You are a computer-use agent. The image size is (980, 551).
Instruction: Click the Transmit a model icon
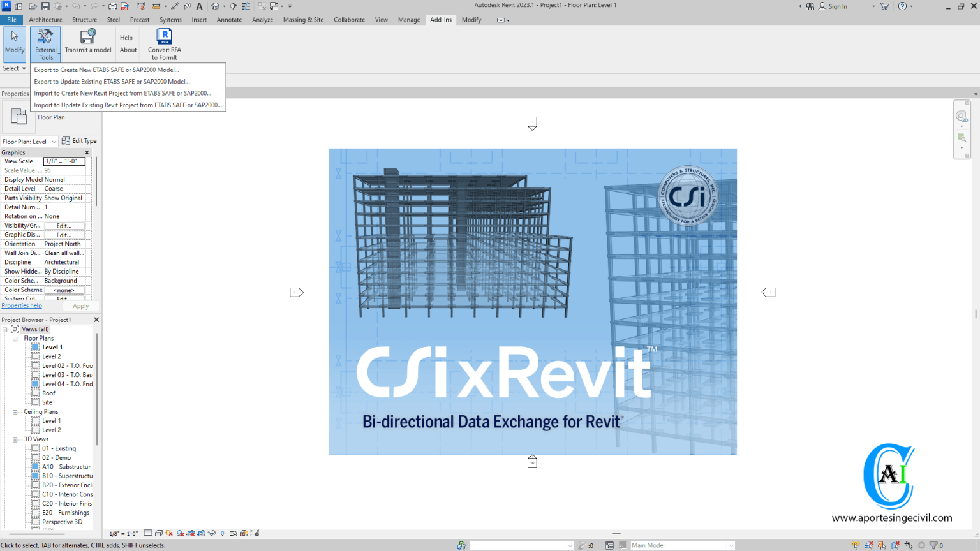88,36
